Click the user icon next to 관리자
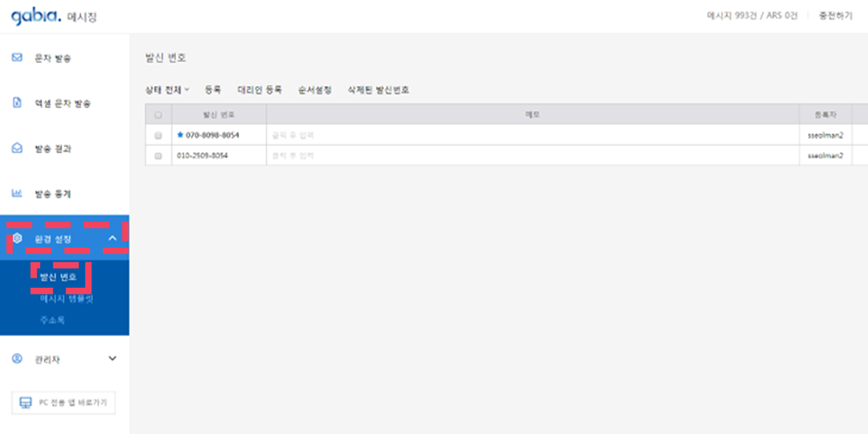 pos(17,358)
